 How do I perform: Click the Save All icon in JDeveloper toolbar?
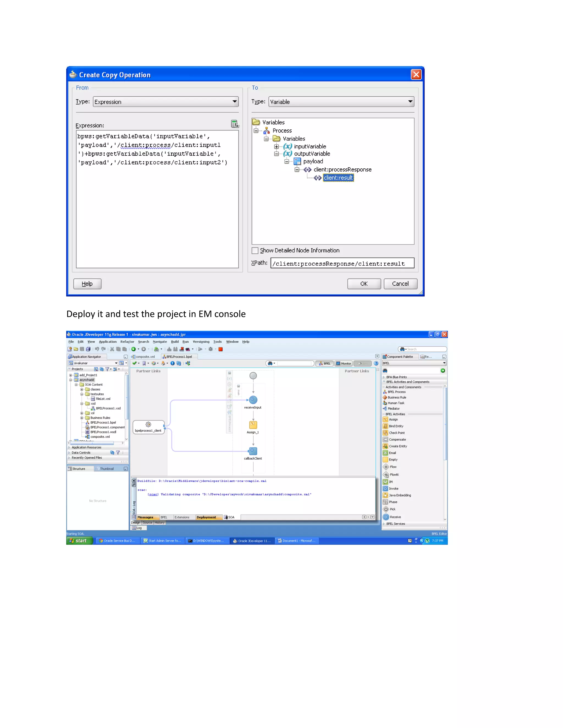pos(88,349)
